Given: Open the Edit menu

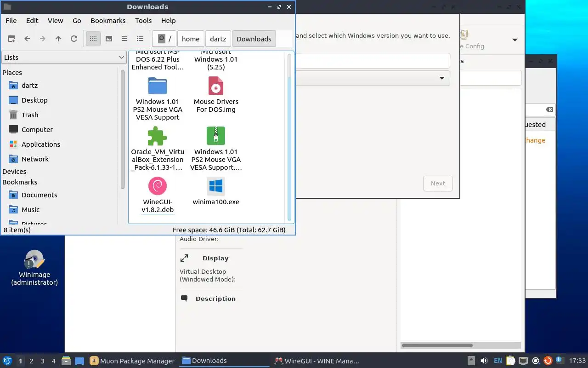Looking at the screenshot, I should click(x=32, y=21).
